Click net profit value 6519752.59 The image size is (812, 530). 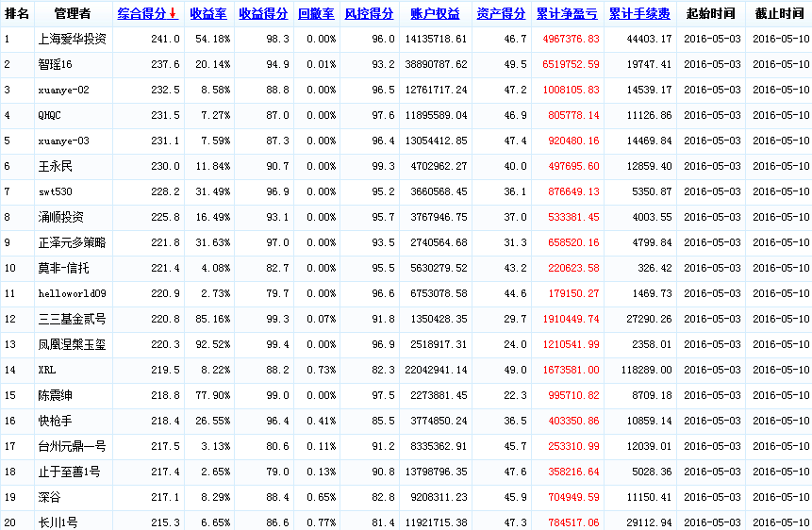click(571, 64)
